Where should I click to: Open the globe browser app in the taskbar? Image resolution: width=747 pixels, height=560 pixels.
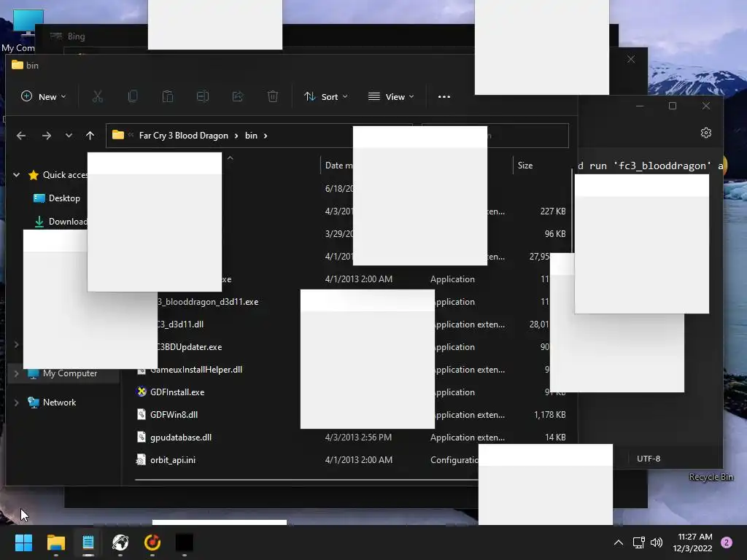[x=120, y=542]
